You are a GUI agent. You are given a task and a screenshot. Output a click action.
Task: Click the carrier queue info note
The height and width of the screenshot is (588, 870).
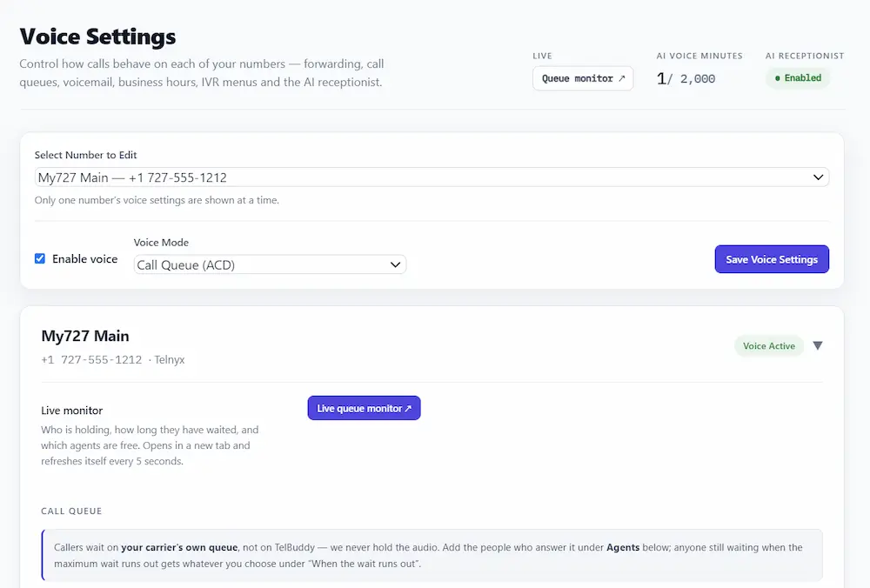pyautogui.click(x=432, y=555)
